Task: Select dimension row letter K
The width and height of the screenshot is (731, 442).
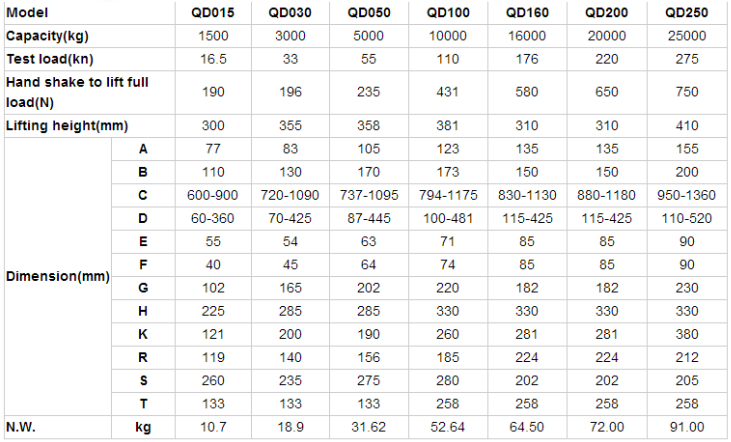Action: click(x=143, y=334)
